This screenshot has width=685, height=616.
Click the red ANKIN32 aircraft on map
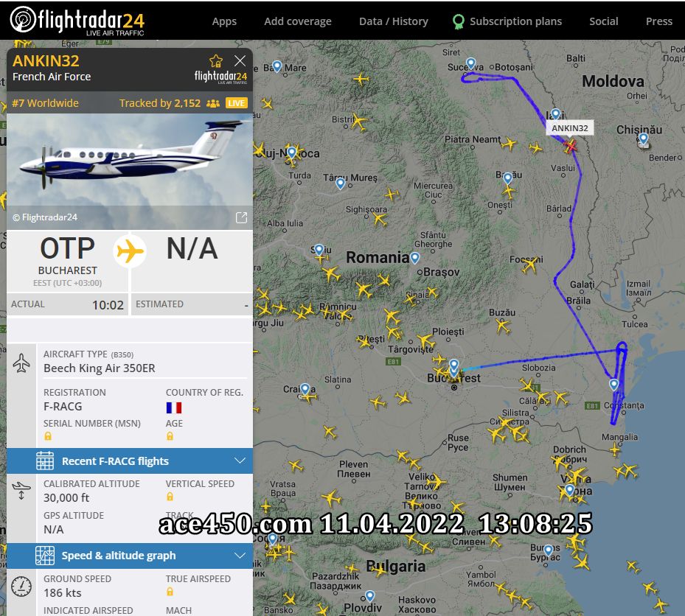(570, 146)
